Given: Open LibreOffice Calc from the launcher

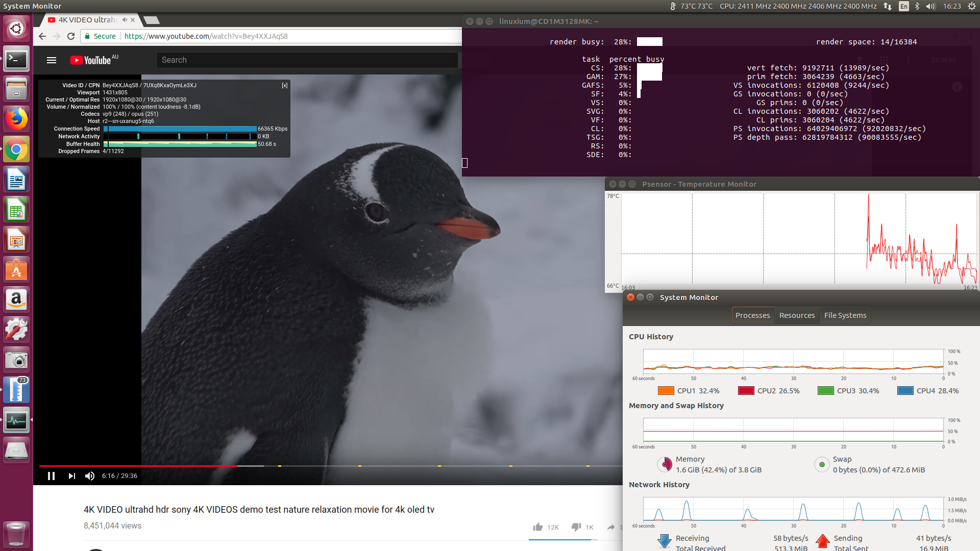Looking at the screenshot, I should point(16,210).
